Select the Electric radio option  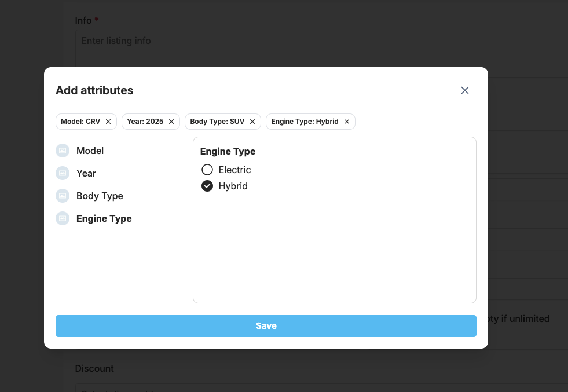point(207,170)
